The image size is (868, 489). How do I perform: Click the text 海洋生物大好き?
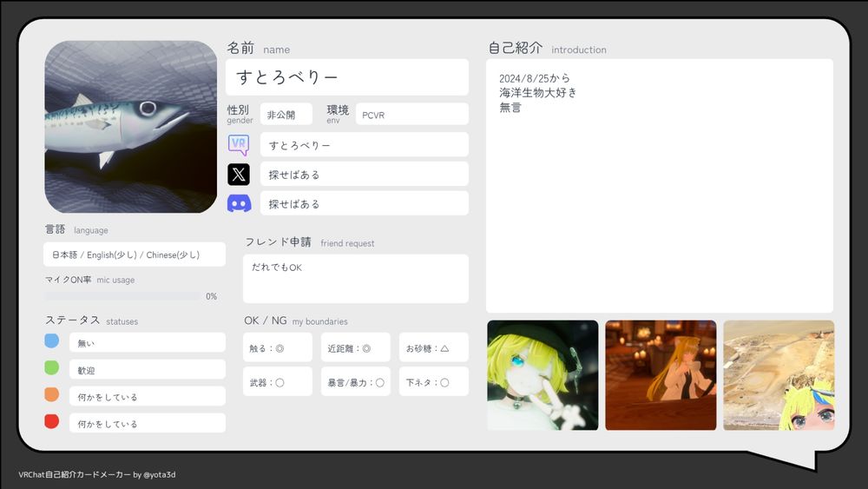point(537,92)
